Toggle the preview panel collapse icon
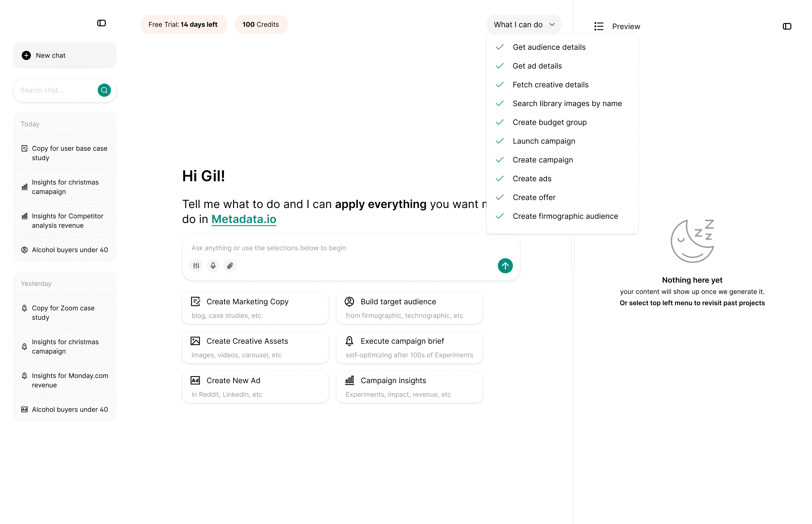This screenshot has height=524, width=812. [786, 26]
